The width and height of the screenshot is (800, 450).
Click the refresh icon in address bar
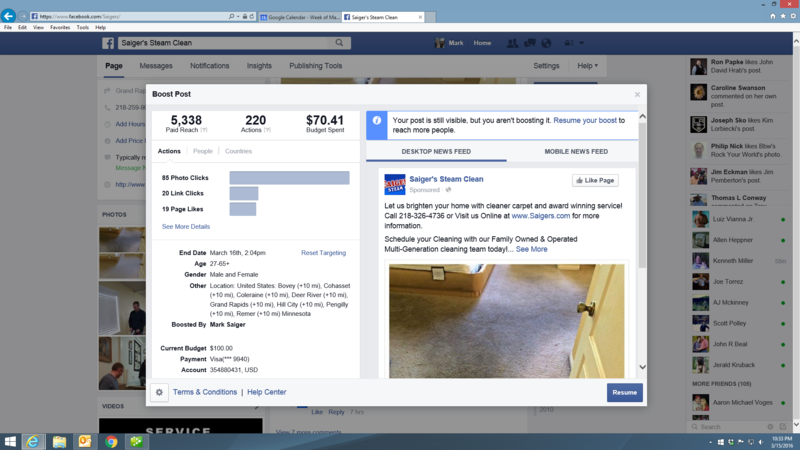pos(252,17)
